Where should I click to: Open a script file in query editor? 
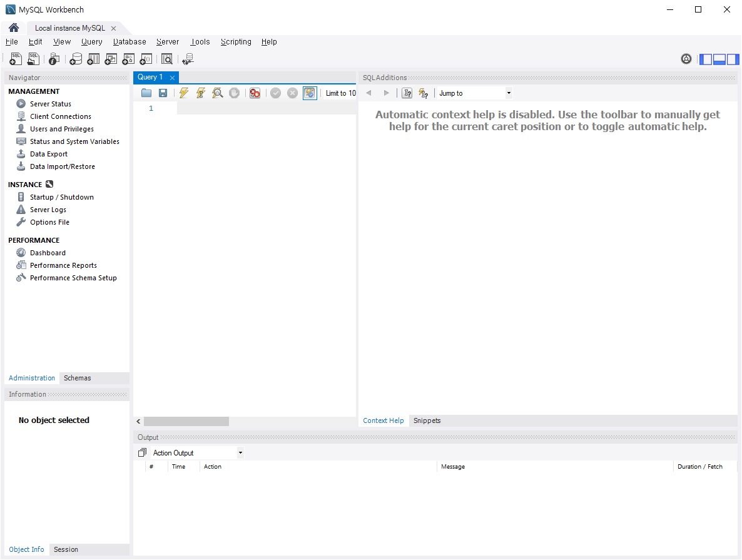coord(146,93)
